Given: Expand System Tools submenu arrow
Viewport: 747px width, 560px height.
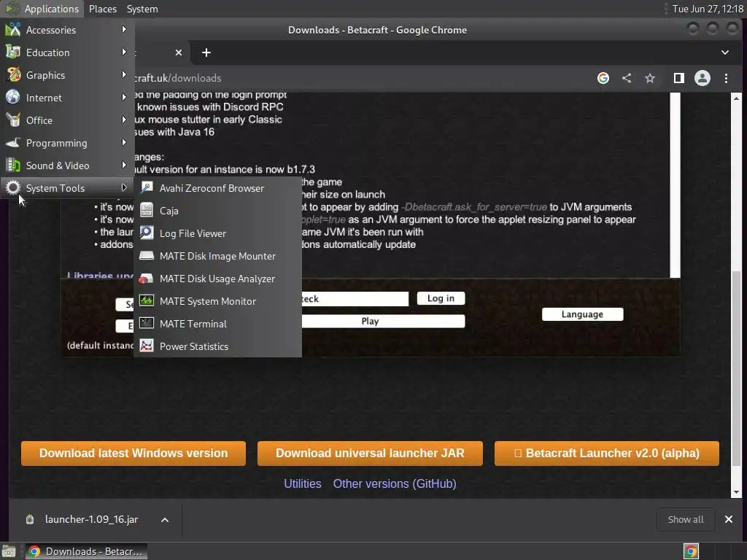Looking at the screenshot, I should tap(124, 187).
